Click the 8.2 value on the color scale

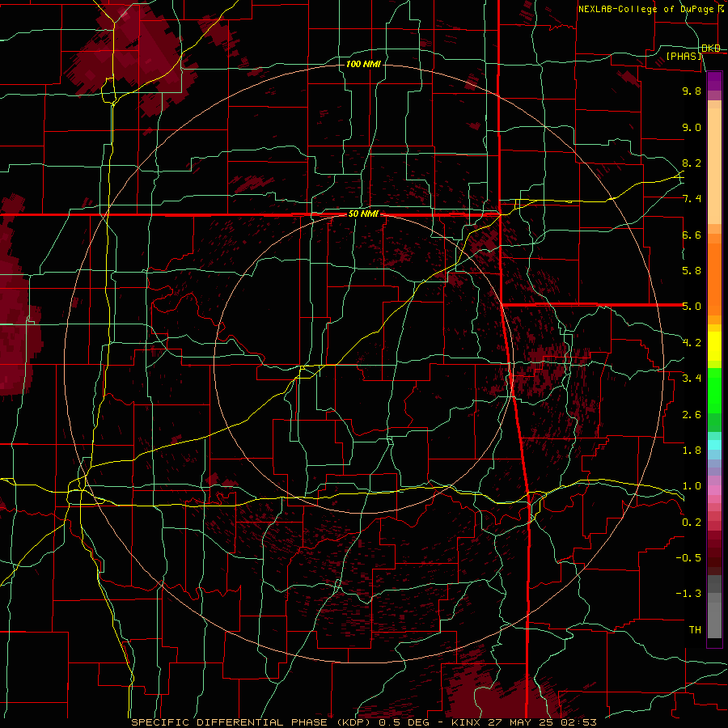coord(692,163)
